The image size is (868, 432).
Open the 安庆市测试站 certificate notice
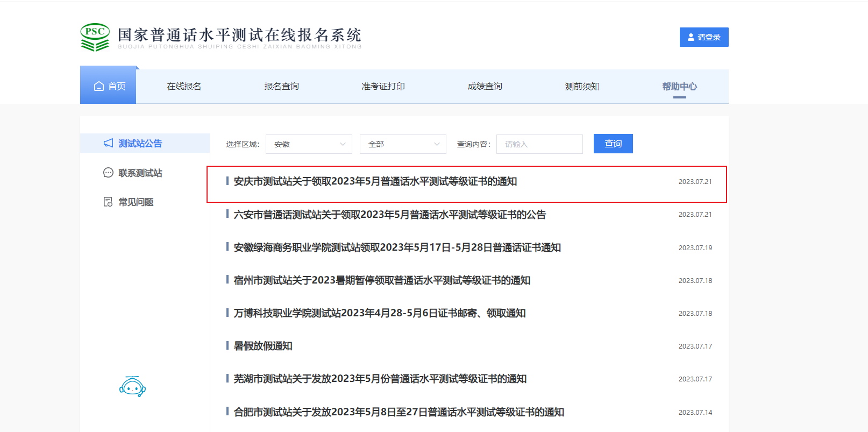pyautogui.click(x=375, y=182)
